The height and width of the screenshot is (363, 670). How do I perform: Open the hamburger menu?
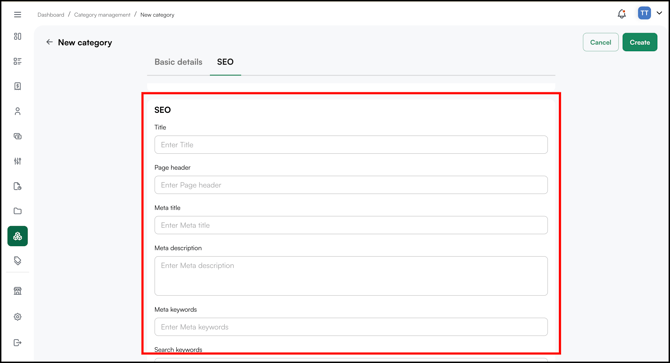pos(18,15)
